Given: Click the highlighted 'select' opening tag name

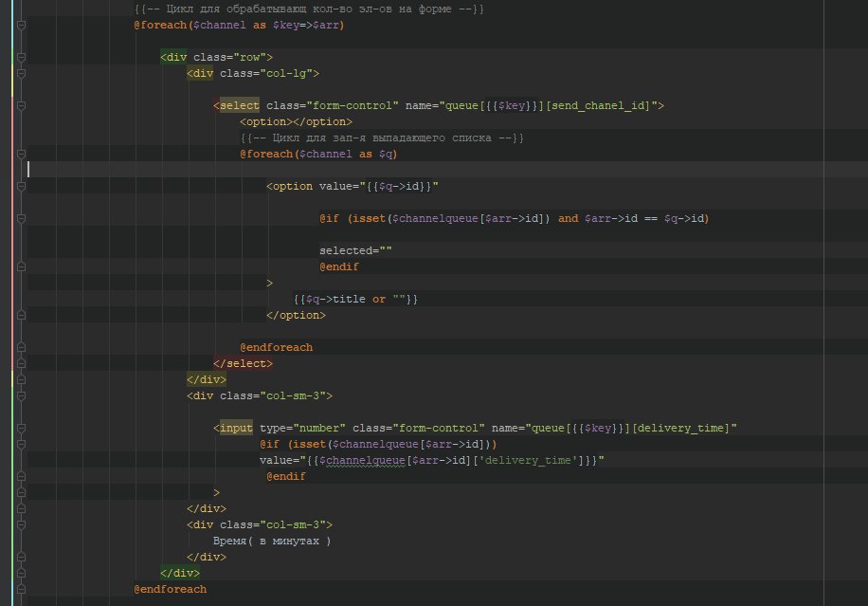Looking at the screenshot, I should tap(239, 105).
